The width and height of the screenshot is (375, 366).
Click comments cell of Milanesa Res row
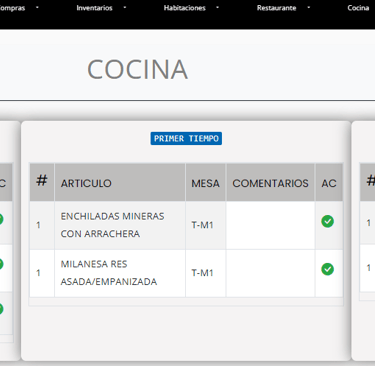point(270,273)
